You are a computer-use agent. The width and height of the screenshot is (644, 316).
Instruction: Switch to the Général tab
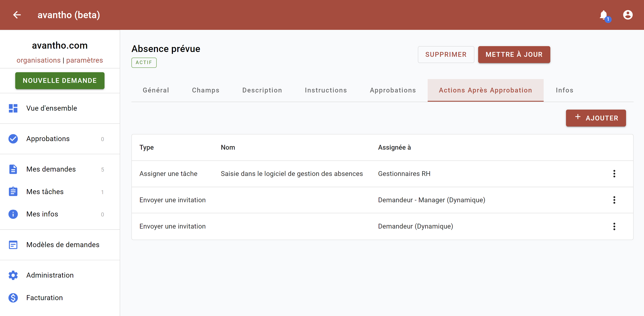156,90
